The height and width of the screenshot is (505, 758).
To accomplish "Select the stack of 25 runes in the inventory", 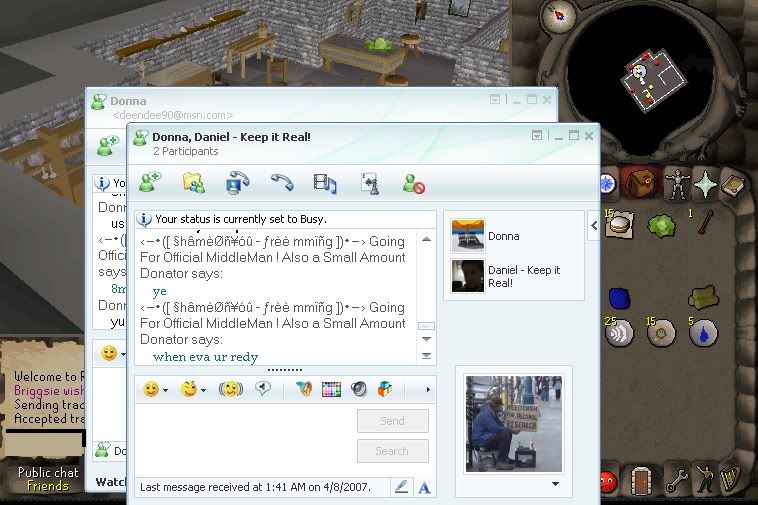I will (x=620, y=332).
